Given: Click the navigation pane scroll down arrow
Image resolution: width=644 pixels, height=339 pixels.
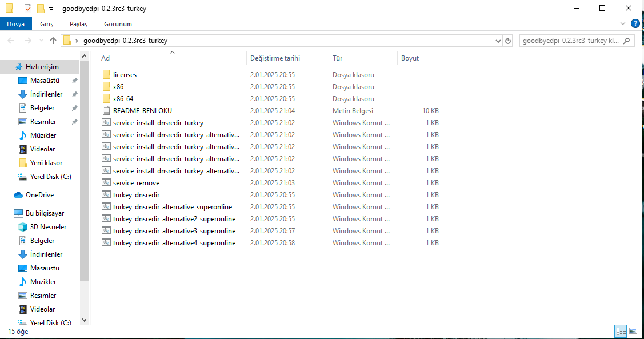Looking at the screenshot, I should click(84, 320).
